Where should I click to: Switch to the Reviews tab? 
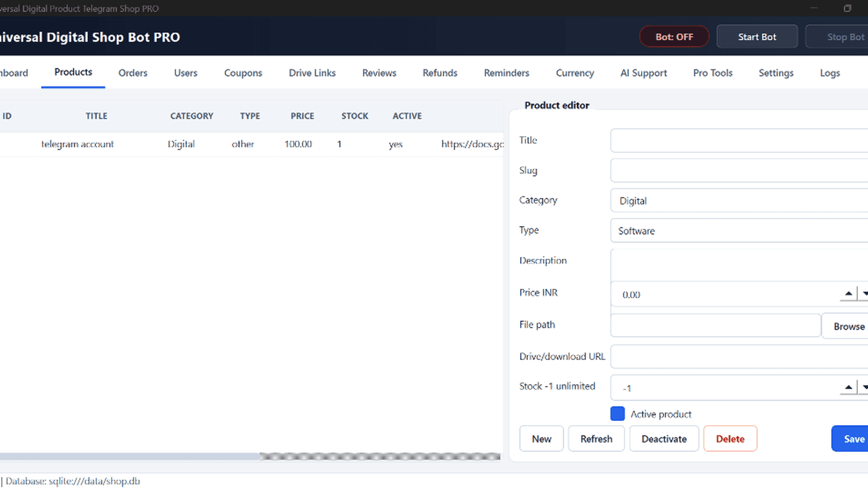379,73
